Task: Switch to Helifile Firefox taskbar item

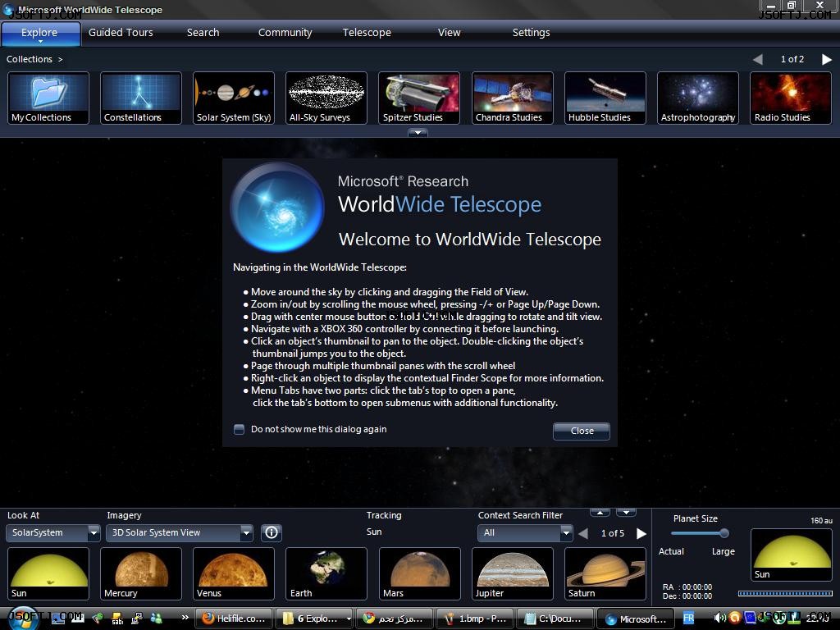Action: pyautogui.click(x=234, y=619)
